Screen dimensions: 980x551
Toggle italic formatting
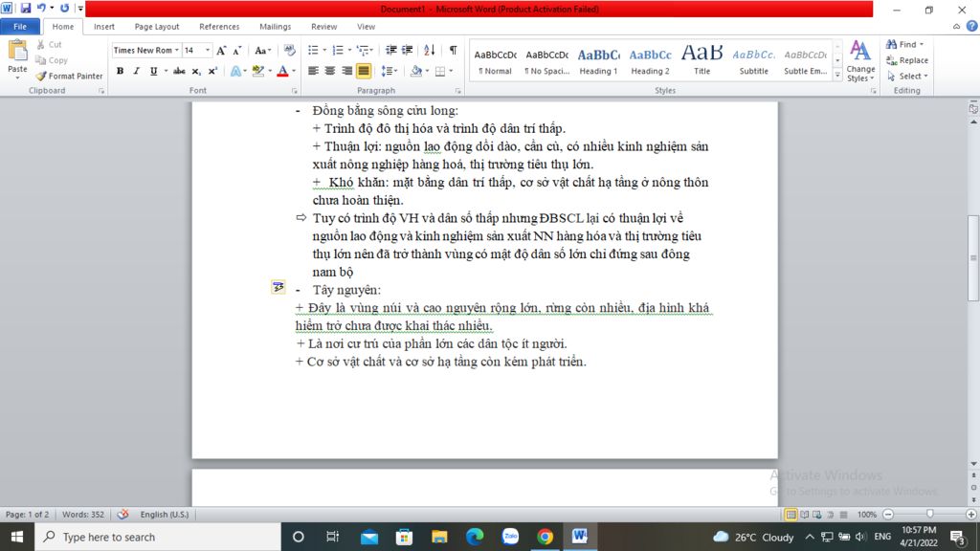[136, 71]
